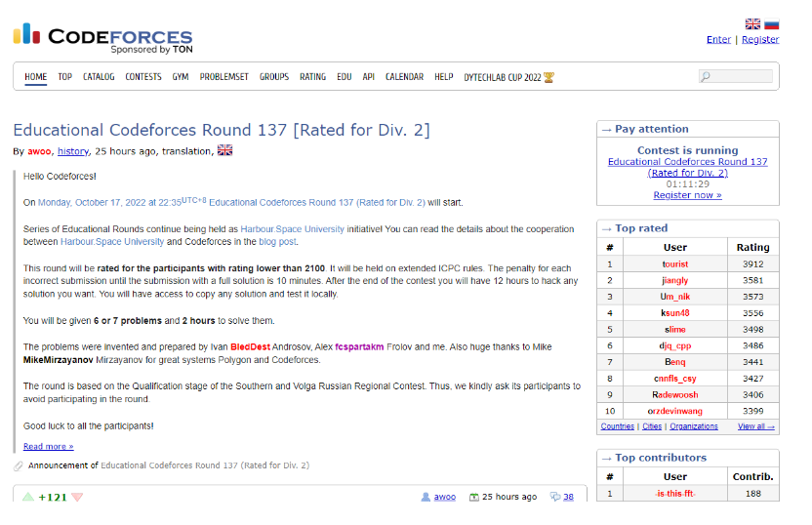
Task: Expand the post via Read more
Action: point(48,446)
